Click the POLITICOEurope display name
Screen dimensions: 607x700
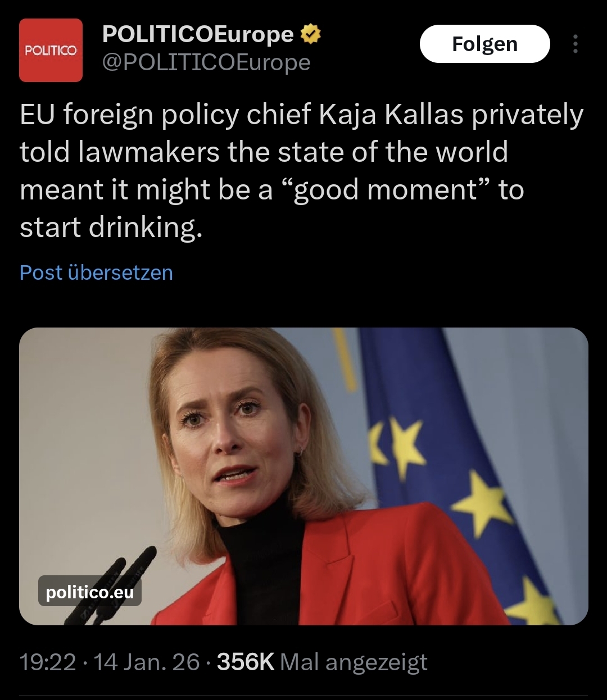pos(198,35)
